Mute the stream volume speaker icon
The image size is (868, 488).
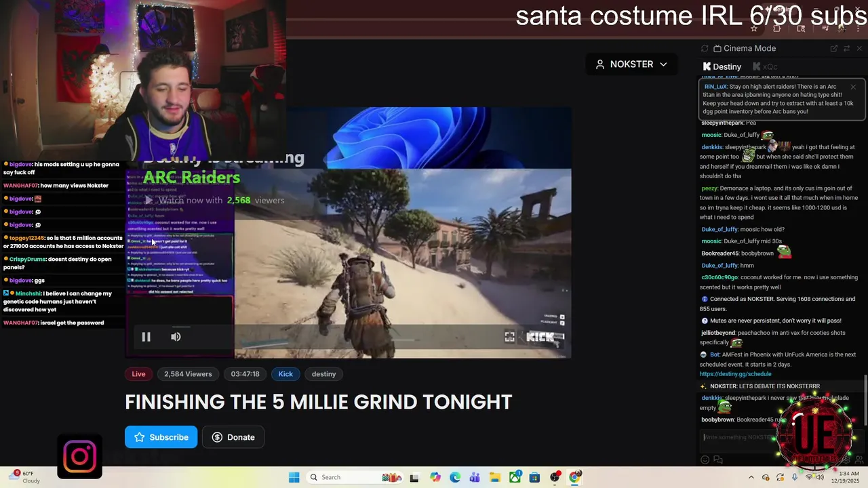tap(176, 337)
